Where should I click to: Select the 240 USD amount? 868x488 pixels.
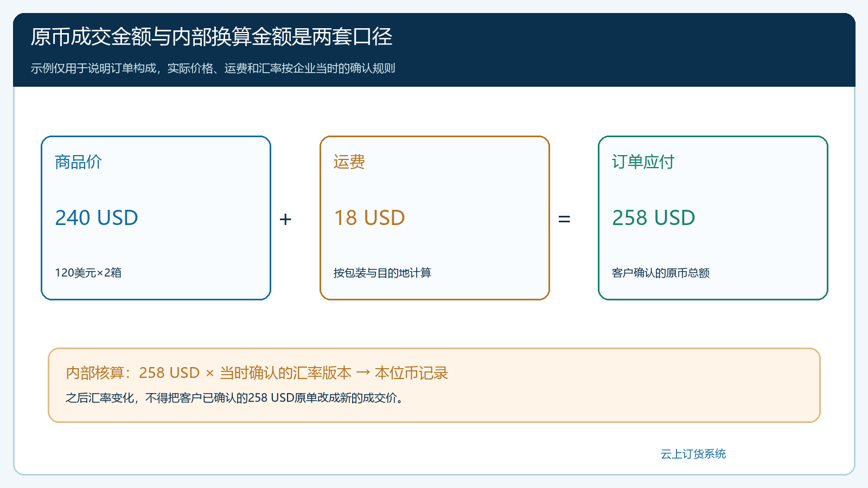97,218
